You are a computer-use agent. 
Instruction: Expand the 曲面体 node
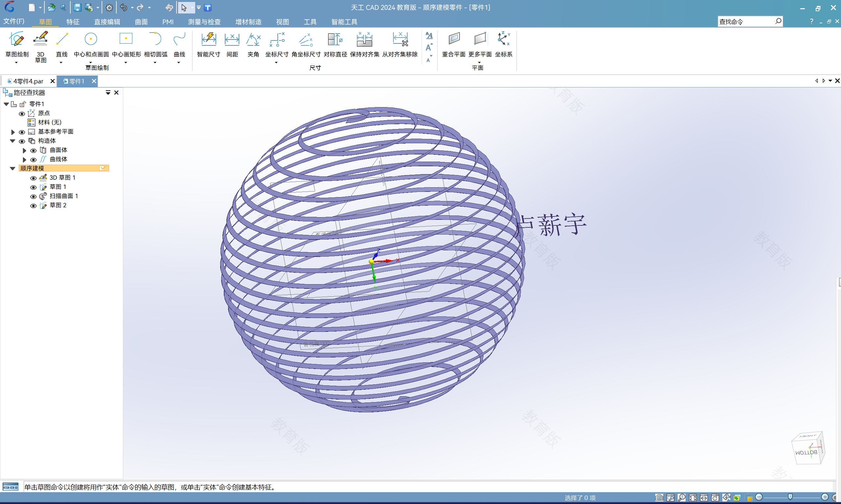[24, 150]
